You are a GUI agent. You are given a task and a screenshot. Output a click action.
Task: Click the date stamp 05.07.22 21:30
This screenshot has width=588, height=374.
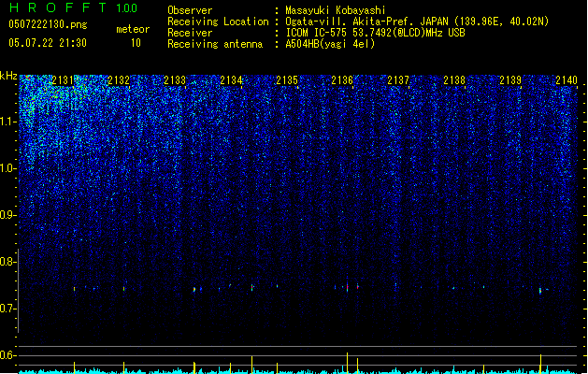[x=48, y=43]
